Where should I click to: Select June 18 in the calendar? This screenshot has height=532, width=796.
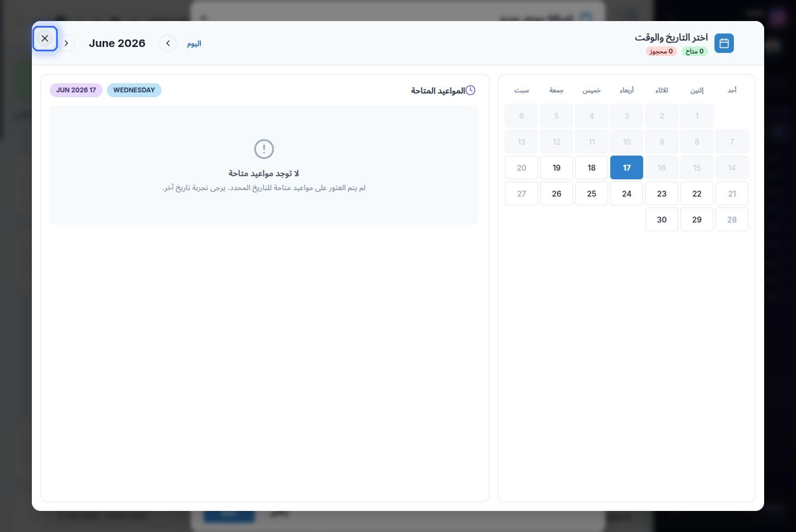(x=591, y=167)
